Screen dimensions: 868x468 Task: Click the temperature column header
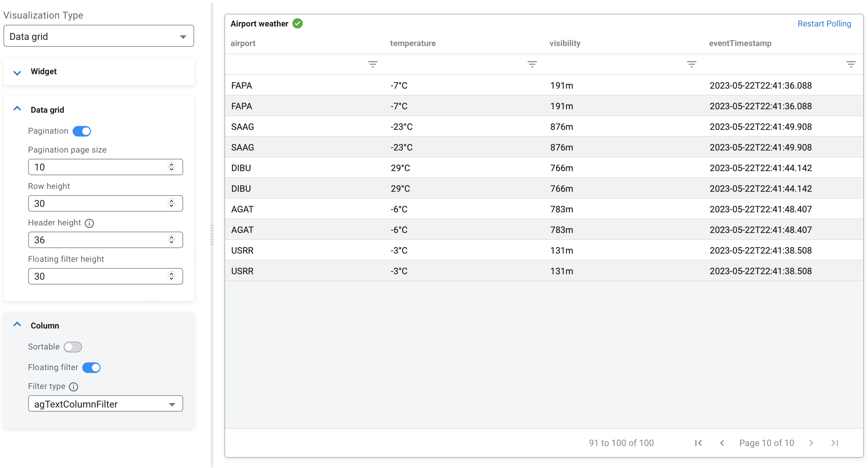(x=413, y=43)
